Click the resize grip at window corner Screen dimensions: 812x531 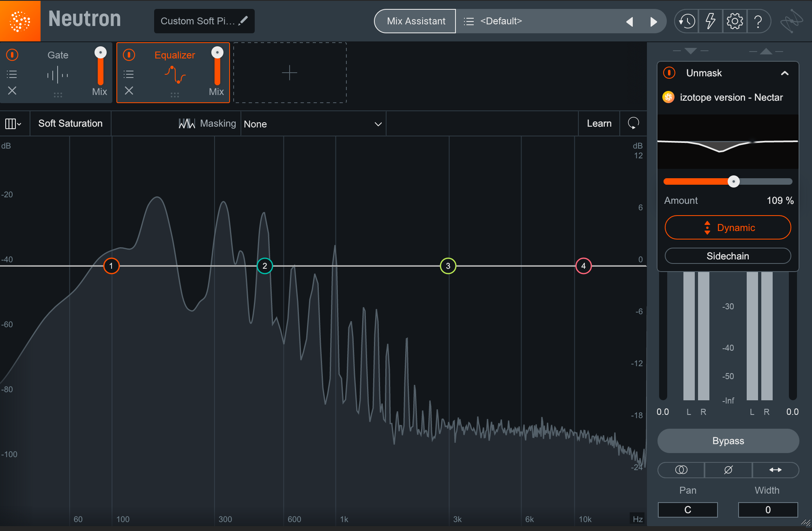(x=806, y=523)
